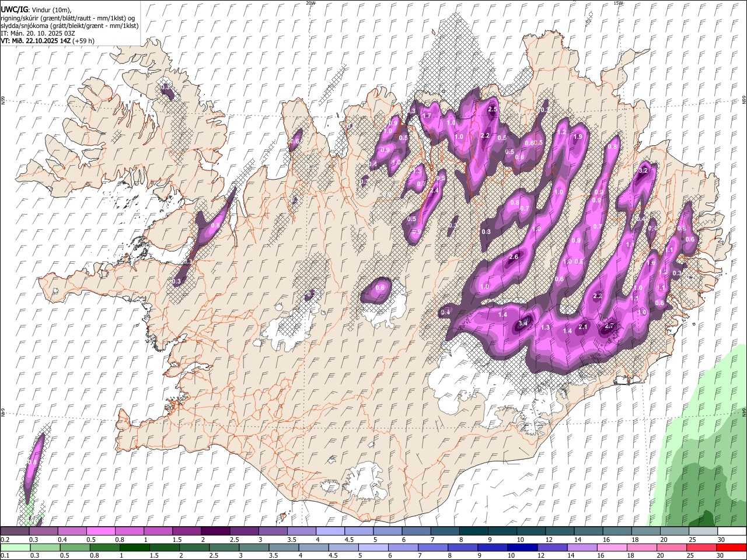This screenshot has height=560, width=747.
Task: Select the violet 12 rain legend swatch
Action: point(553,547)
